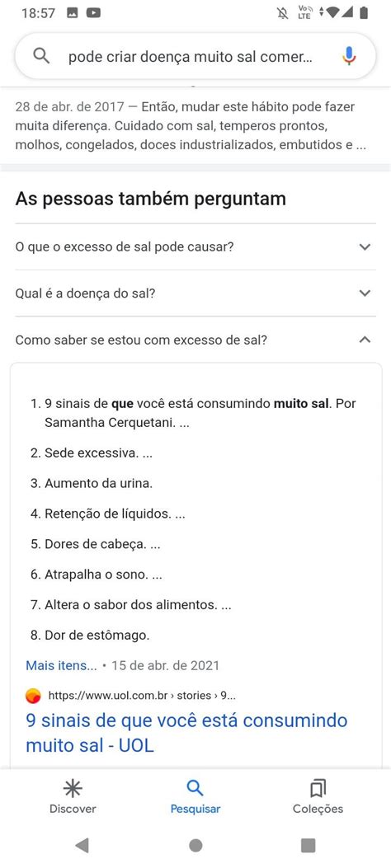Tap the Android home circle button

[195, 845]
